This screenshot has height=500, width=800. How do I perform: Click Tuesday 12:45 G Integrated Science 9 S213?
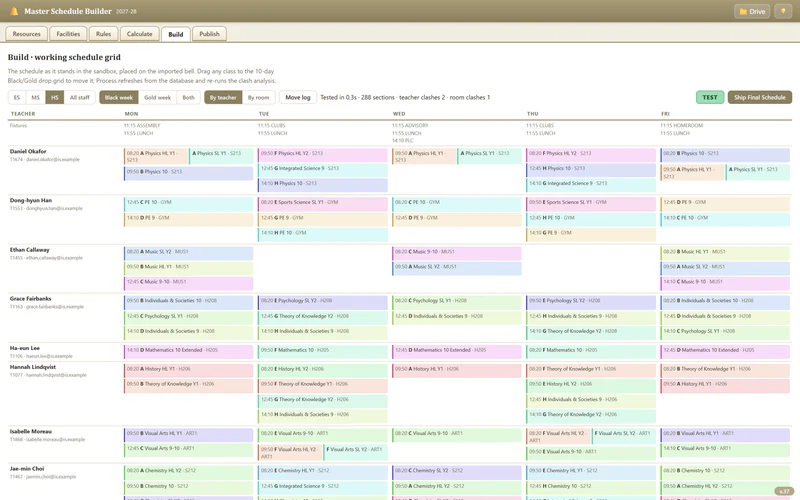click(x=322, y=170)
